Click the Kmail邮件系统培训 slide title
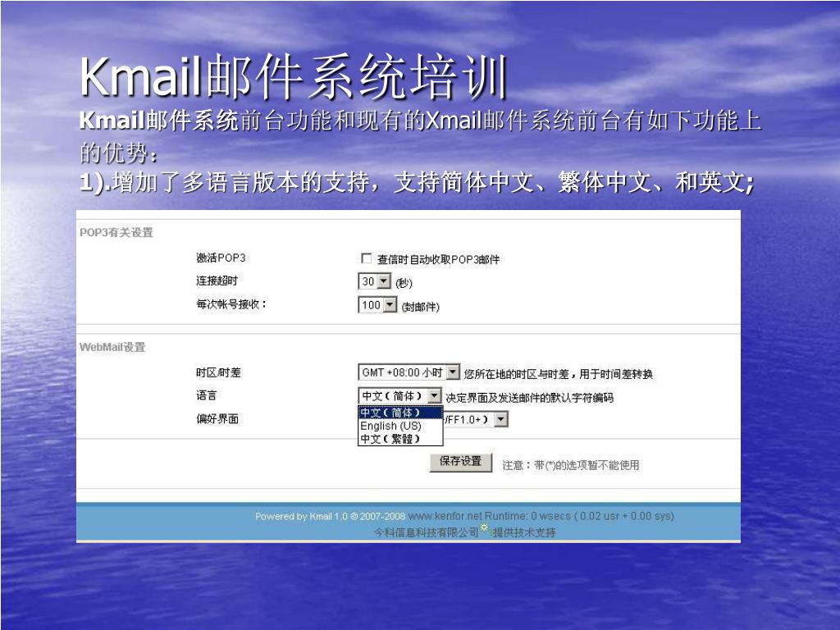This screenshot has height=630, width=840. (x=294, y=76)
